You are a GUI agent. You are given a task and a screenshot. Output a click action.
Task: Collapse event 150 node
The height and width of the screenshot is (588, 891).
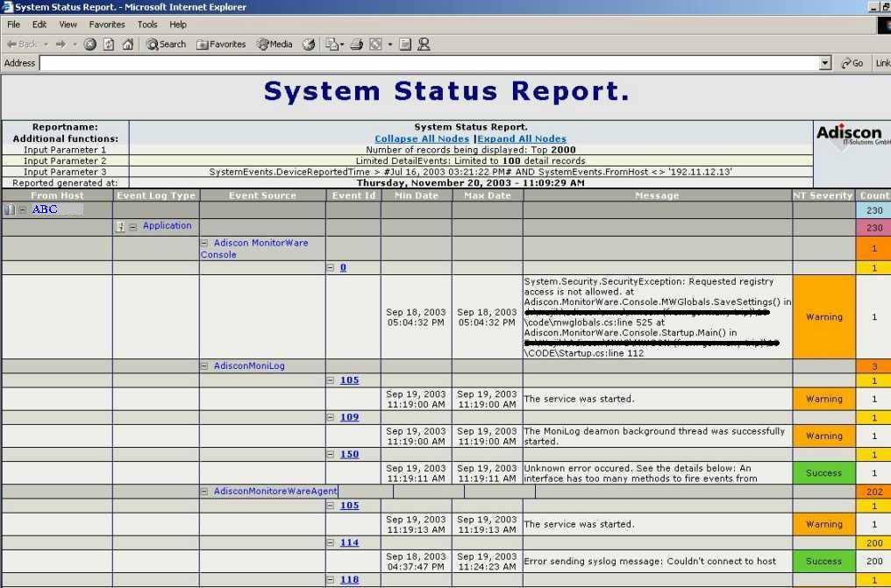(x=331, y=454)
